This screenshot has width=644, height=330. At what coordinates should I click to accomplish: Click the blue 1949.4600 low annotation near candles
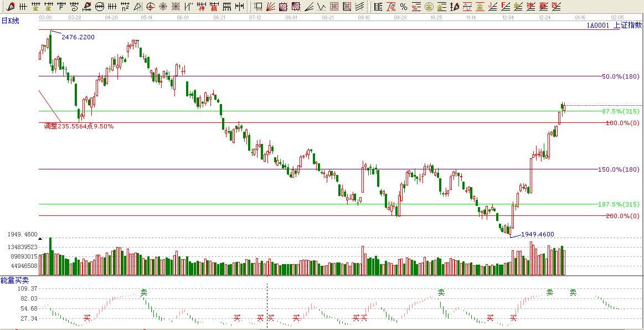[537, 234]
